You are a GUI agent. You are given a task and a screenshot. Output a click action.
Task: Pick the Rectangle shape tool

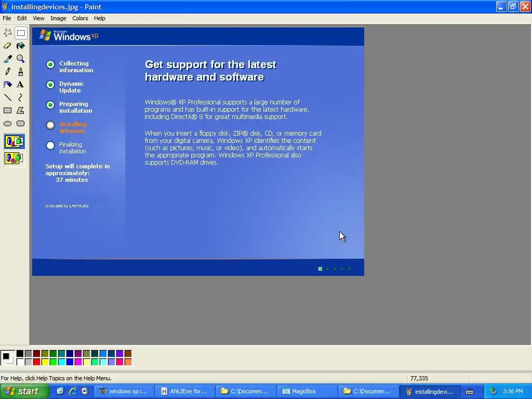(x=7, y=111)
